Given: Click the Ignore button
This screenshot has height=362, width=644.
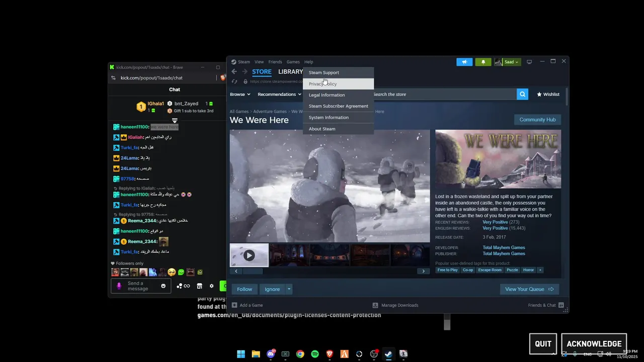Looking at the screenshot, I should click(x=272, y=289).
